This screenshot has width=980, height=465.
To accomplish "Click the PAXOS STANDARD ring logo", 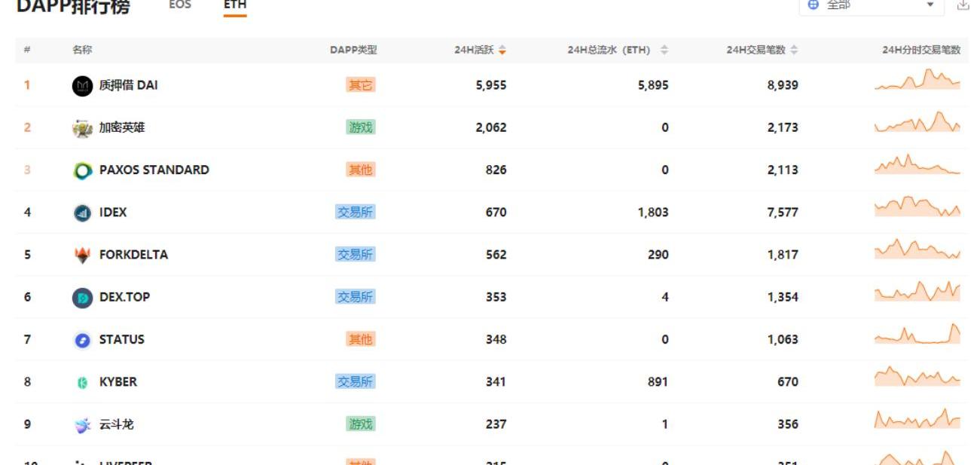I will pos(82,170).
